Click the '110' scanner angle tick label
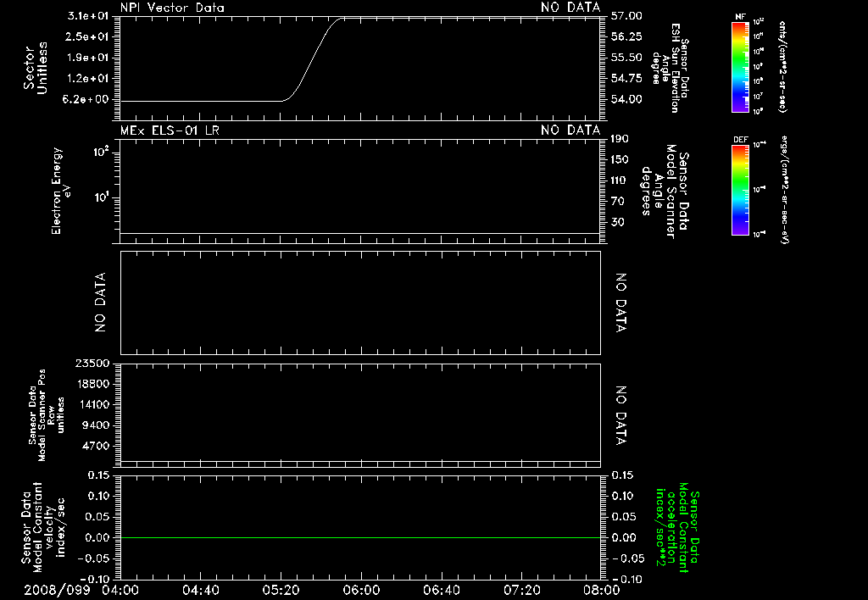Screen dimensions: 868x600 click(x=618, y=181)
